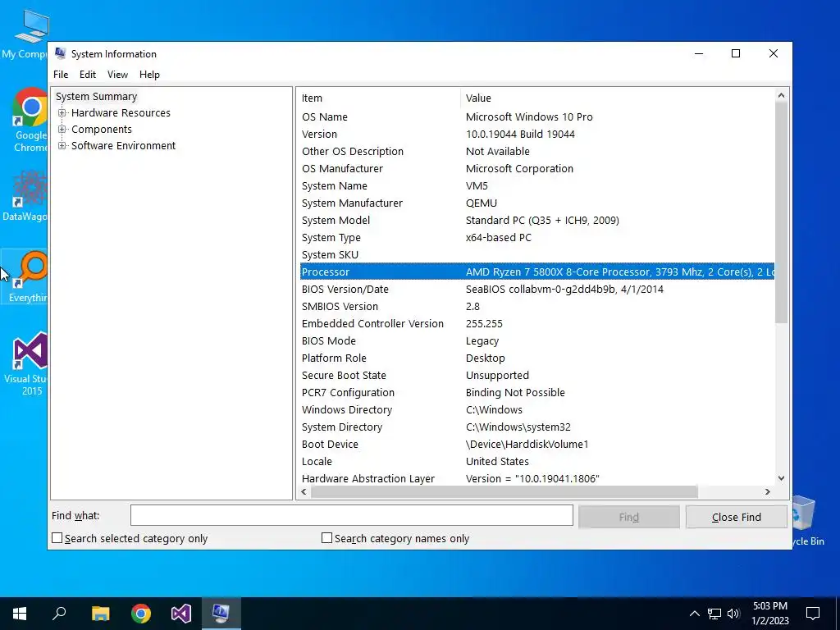This screenshot has height=630, width=840.
Task: Select the OS Name row
Action: pyautogui.click(x=536, y=116)
